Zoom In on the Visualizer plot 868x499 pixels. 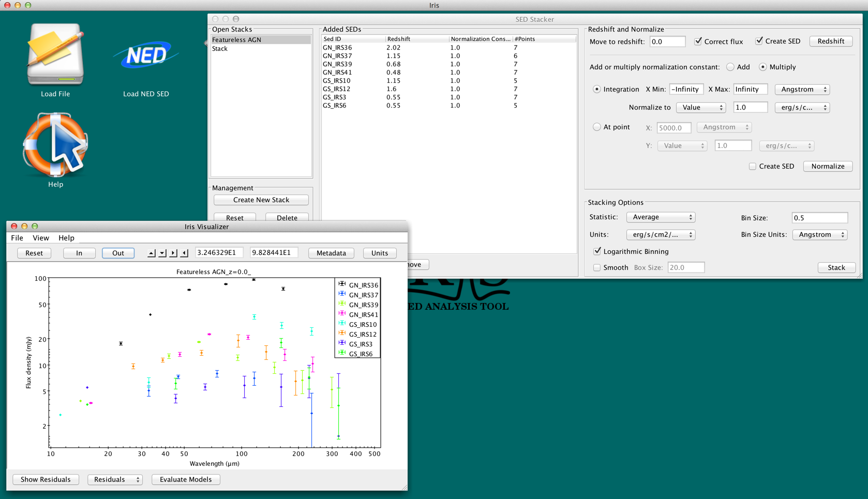click(79, 253)
